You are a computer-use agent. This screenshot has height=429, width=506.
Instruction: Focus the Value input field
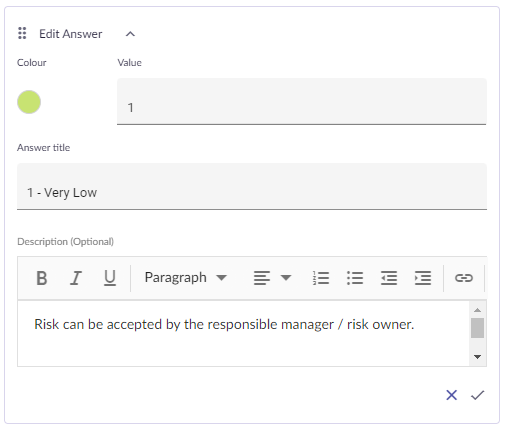pyautogui.click(x=302, y=102)
